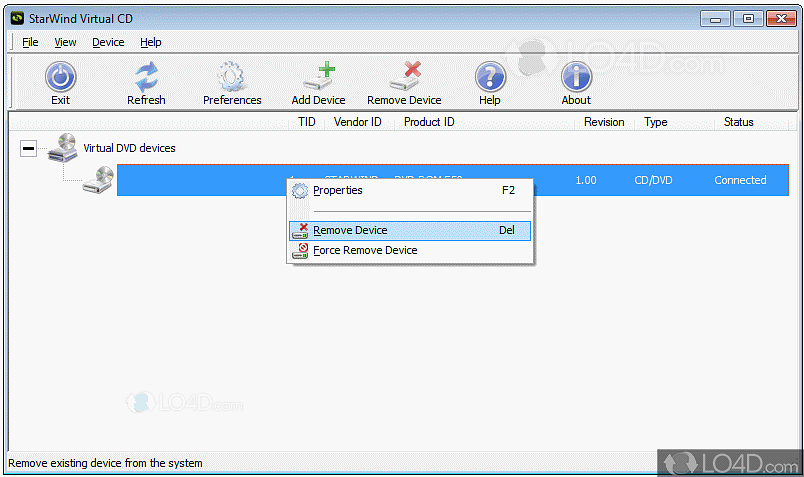This screenshot has width=804, height=477.
Task: Click the Force Remove Device context menu icon
Action: 300,251
